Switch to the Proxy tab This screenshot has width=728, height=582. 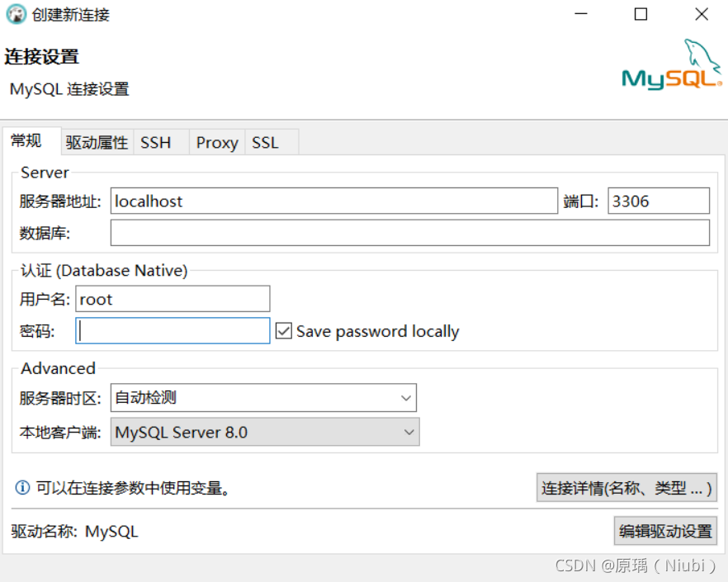(x=217, y=143)
